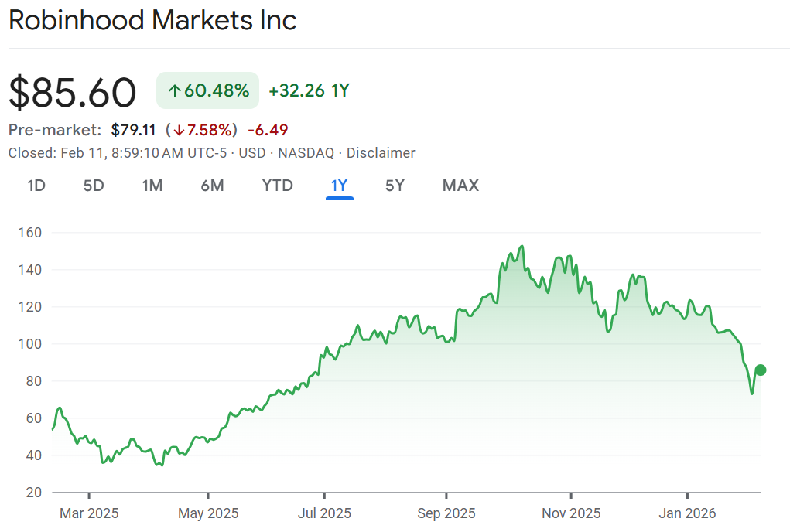Show the 1M price history
The height and width of the screenshot is (532, 790).
(x=152, y=186)
